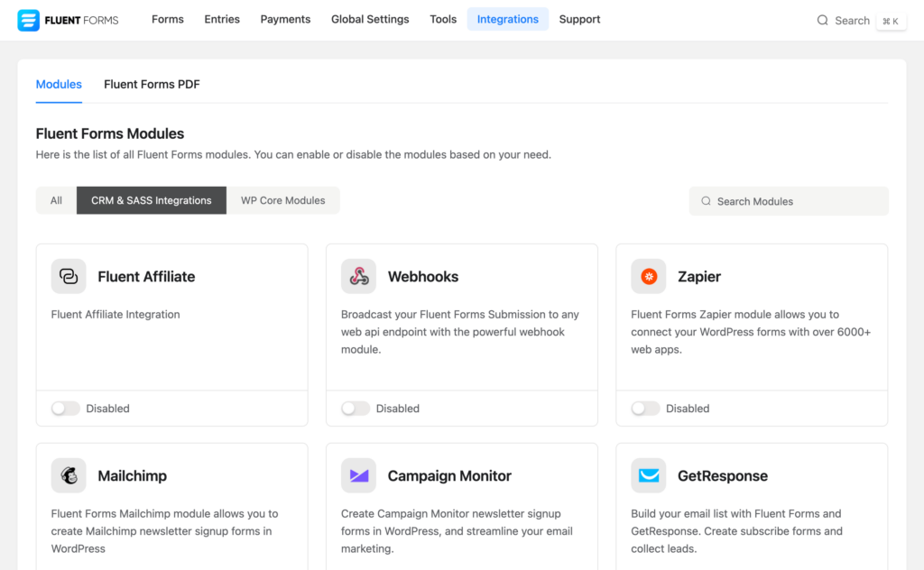
Task: Switch to the Fluent Forms PDF tab
Action: coord(151,84)
